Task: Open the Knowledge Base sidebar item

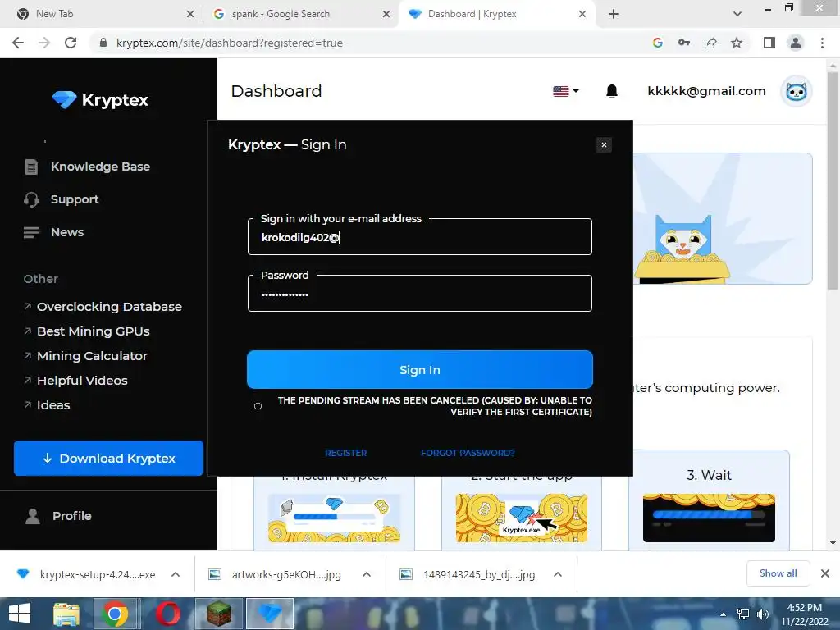Action: pyautogui.click(x=100, y=167)
